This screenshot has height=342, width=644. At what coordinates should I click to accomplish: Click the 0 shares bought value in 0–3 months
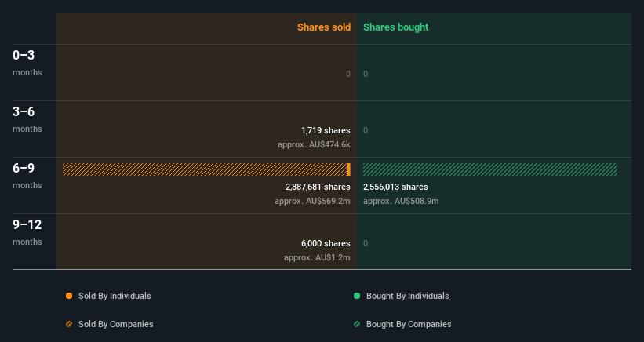[x=366, y=74]
